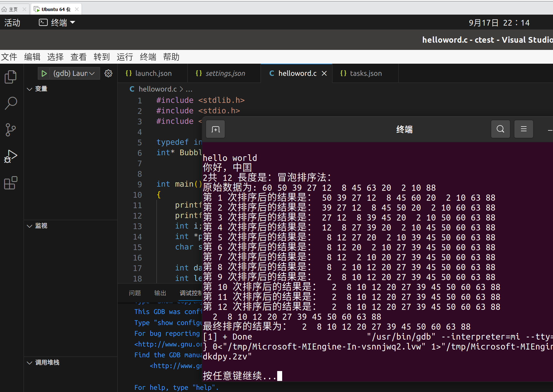Open the Explorer files icon in activity bar
Viewport: 553px width, 392px height.
[11, 77]
